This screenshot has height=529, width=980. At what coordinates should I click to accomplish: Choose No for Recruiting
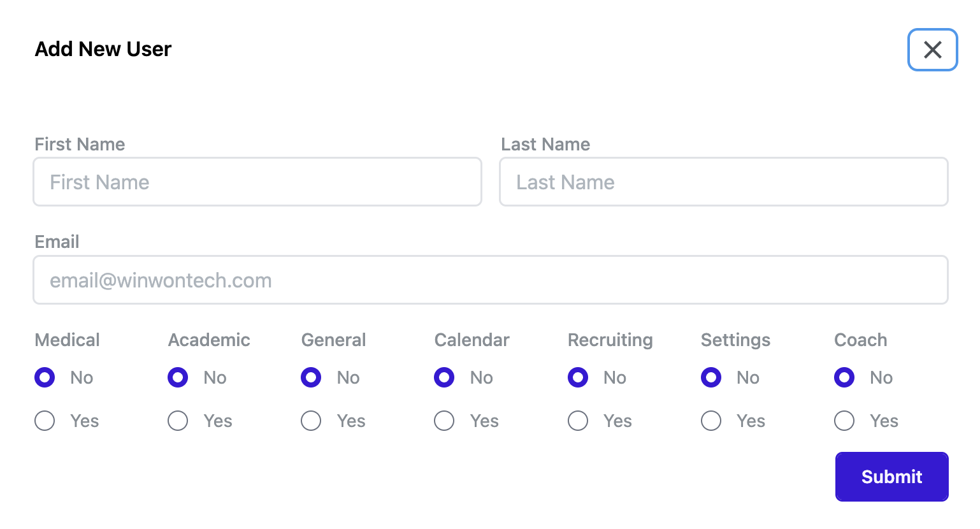pos(578,377)
